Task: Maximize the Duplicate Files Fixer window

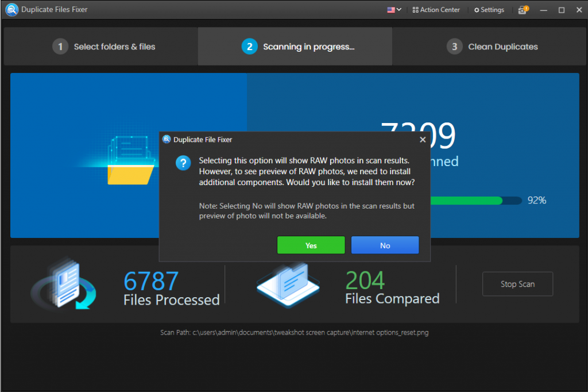Action: tap(562, 10)
